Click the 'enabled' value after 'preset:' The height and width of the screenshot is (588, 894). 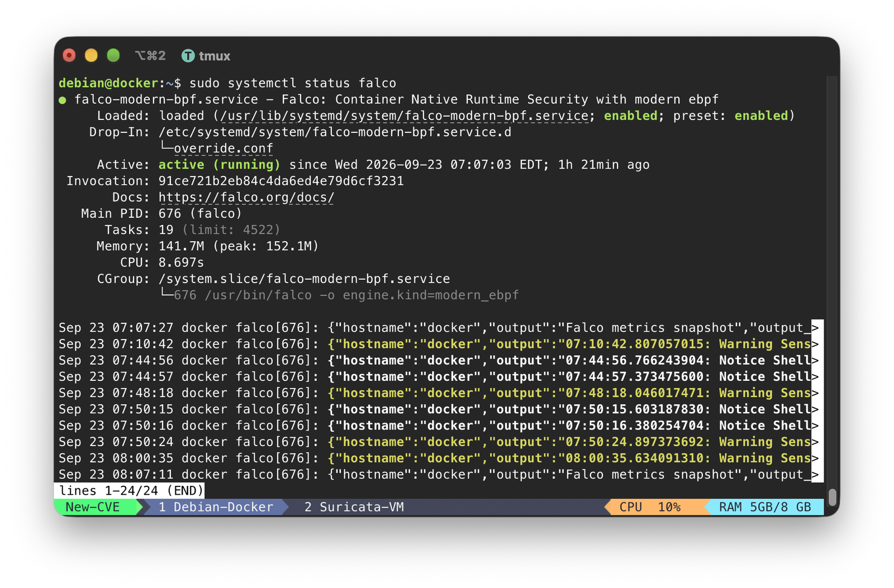tap(761, 116)
